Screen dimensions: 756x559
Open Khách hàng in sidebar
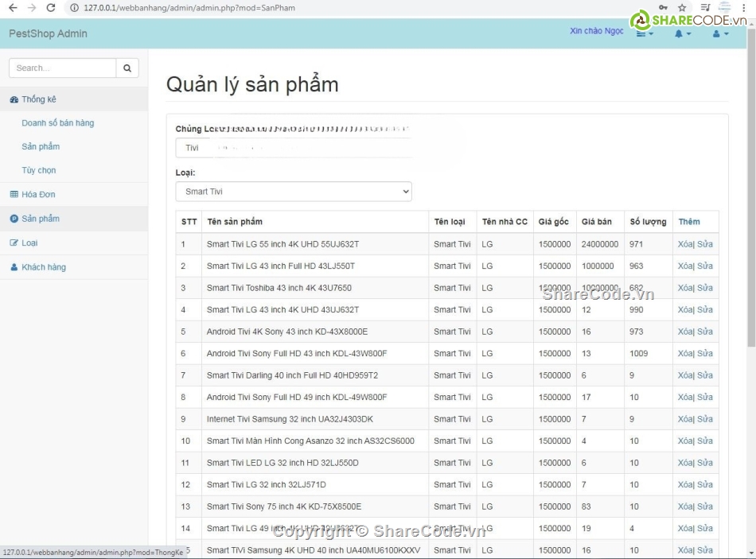[74, 267]
